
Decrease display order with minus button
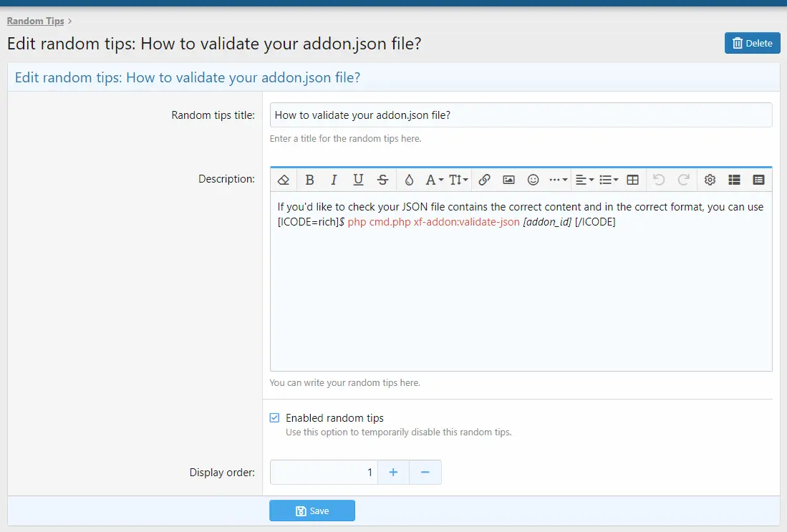pyautogui.click(x=425, y=473)
